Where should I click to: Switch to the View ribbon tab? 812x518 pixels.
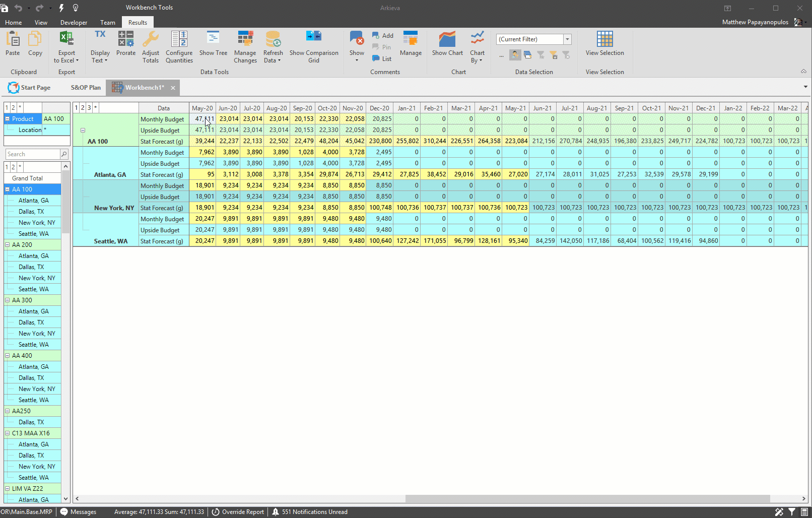(x=41, y=23)
